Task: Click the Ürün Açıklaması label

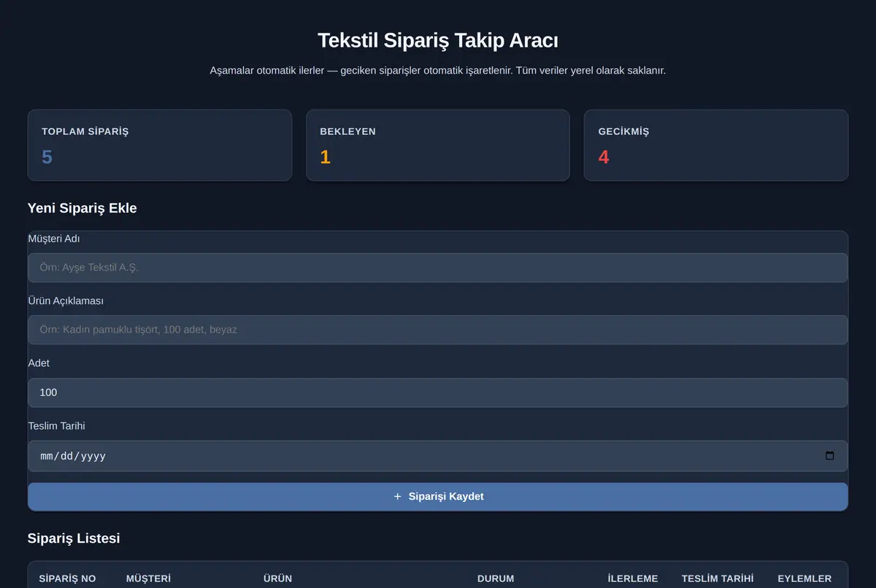Action: coord(66,301)
